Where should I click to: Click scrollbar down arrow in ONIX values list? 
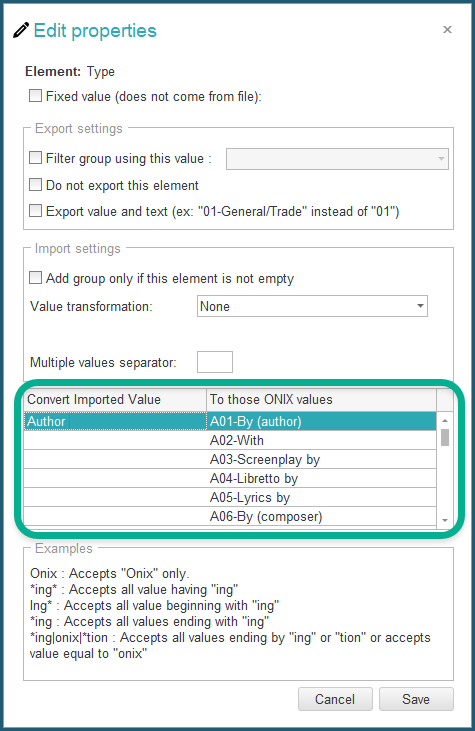(445, 520)
